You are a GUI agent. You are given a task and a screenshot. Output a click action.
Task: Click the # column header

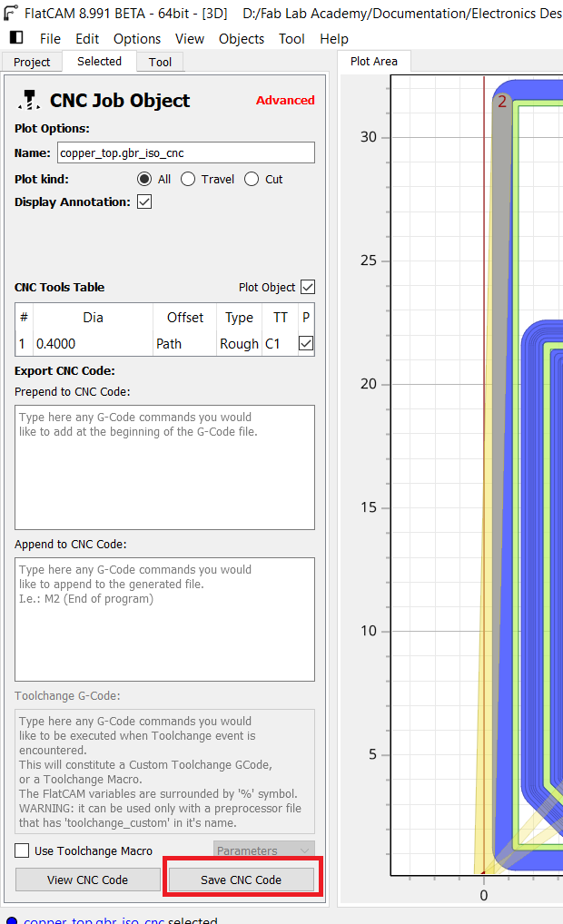[x=24, y=318]
